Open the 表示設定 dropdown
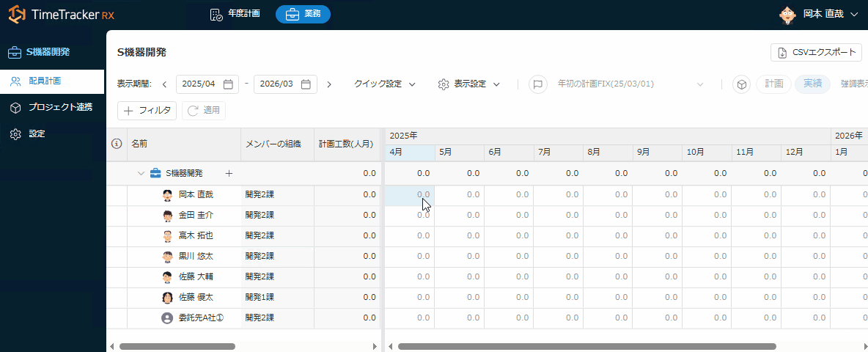Image resolution: width=868 pixels, height=352 pixels. pyautogui.click(x=469, y=84)
